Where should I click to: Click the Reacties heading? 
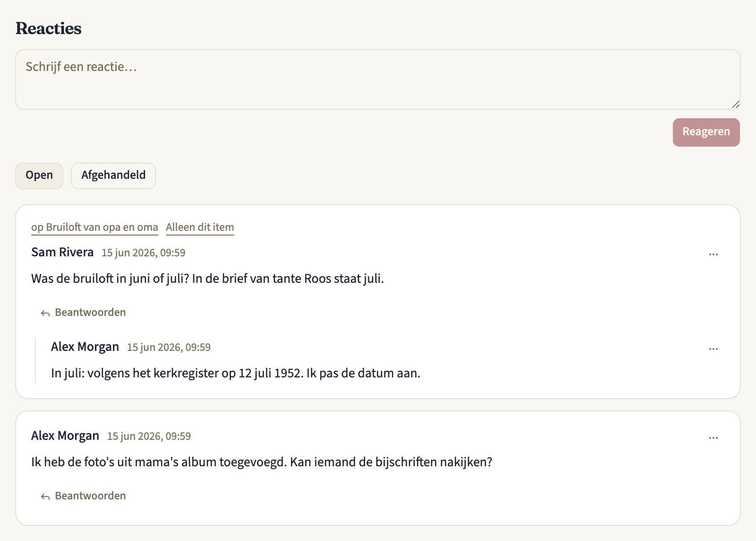click(x=49, y=28)
